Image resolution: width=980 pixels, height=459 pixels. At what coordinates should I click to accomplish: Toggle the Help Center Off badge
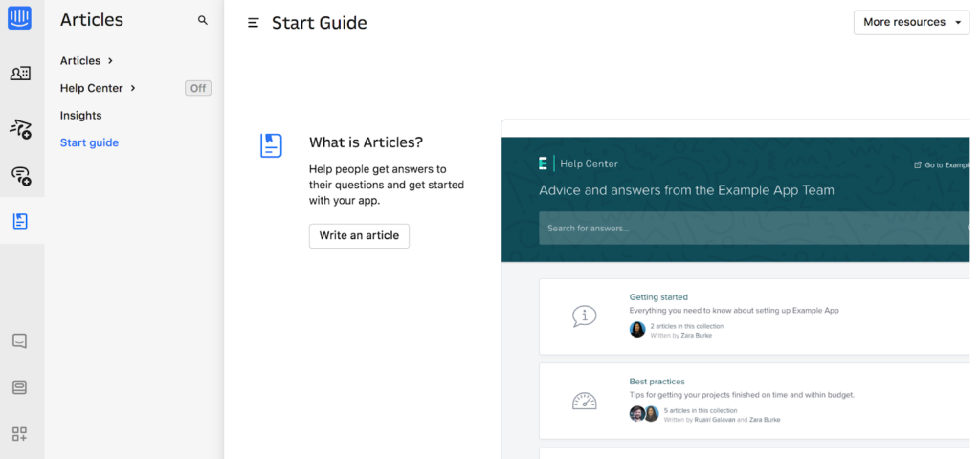coord(198,88)
